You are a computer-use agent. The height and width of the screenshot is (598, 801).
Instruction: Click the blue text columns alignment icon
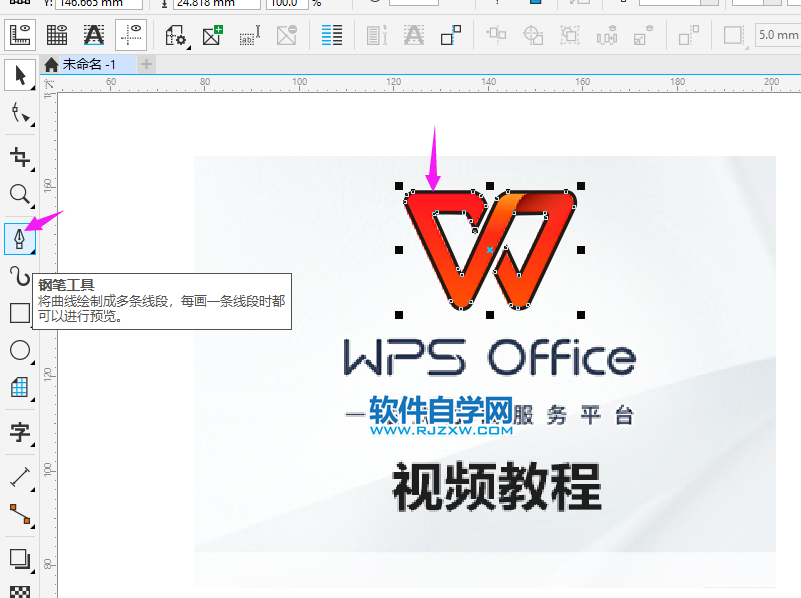(x=332, y=35)
